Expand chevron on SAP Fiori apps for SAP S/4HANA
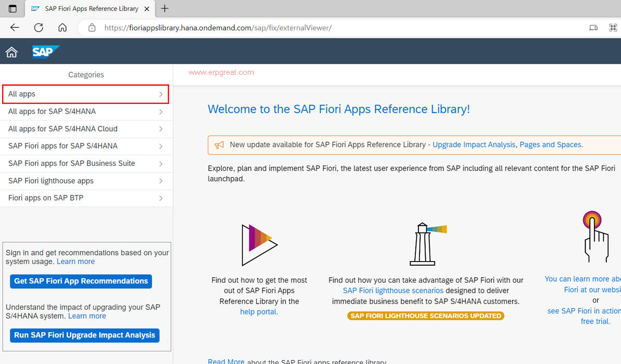This screenshot has width=621, height=364. (161, 147)
